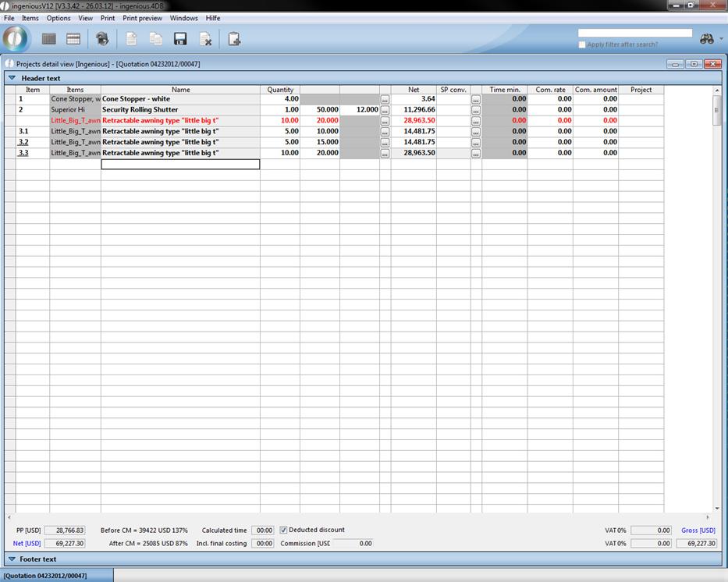Click the blue Net [USD] label link

pos(27,544)
